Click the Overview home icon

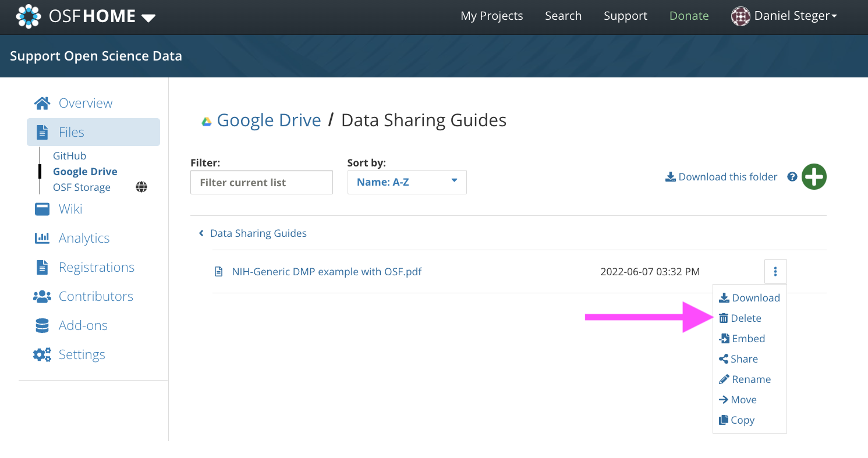coord(42,103)
